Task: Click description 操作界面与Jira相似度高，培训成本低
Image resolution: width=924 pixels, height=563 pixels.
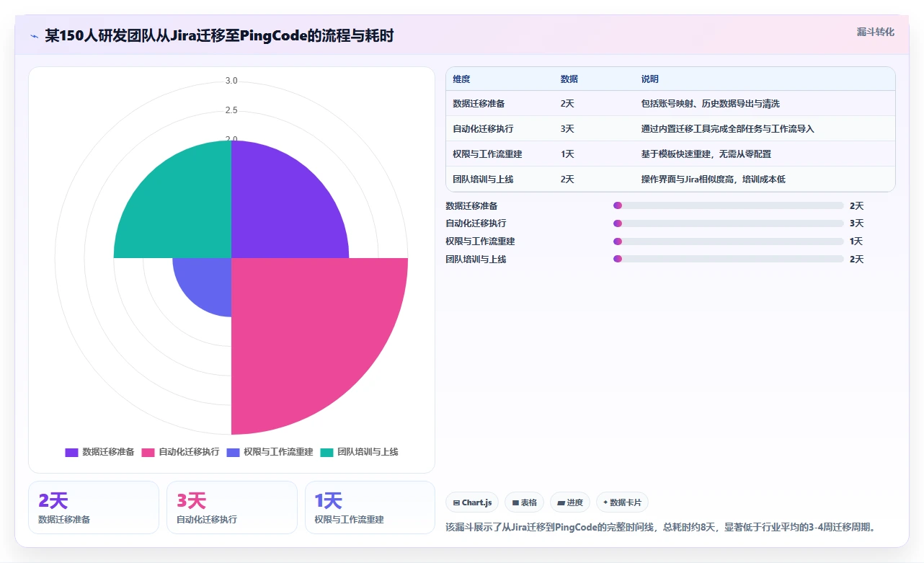Action: [x=713, y=179]
